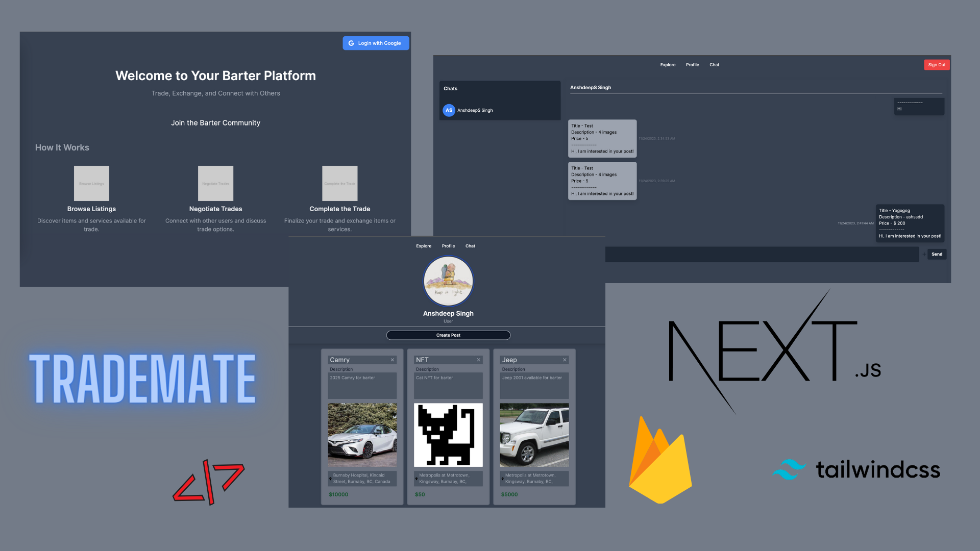Click the AnshdeepS Singh chat conversation

point(498,110)
